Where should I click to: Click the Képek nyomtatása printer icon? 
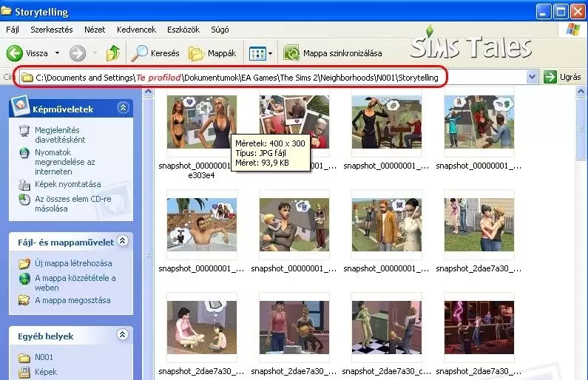point(24,184)
